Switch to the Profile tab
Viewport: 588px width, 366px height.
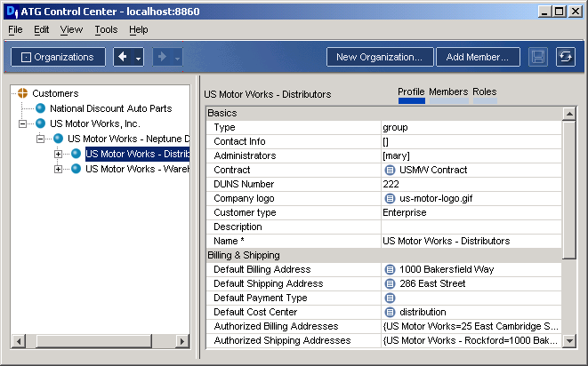pos(411,95)
